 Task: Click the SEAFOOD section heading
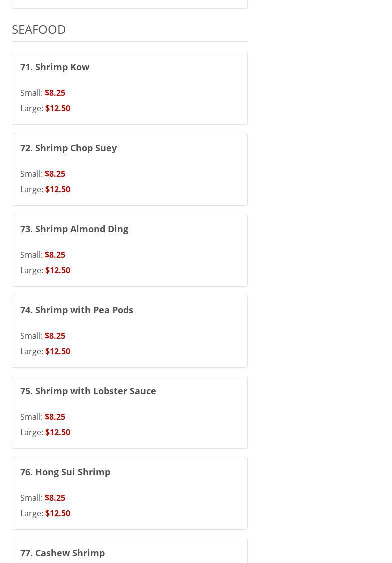tap(39, 29)
